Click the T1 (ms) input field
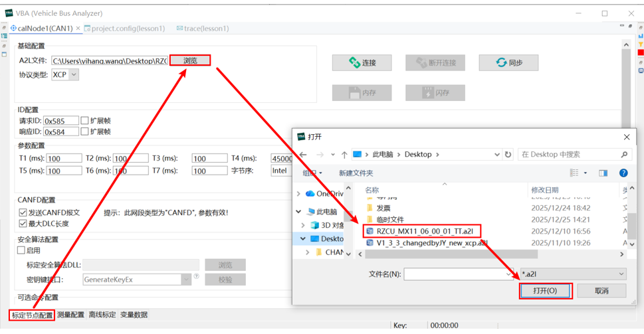The height and width of the screenshot is (334, 644). 64,159
